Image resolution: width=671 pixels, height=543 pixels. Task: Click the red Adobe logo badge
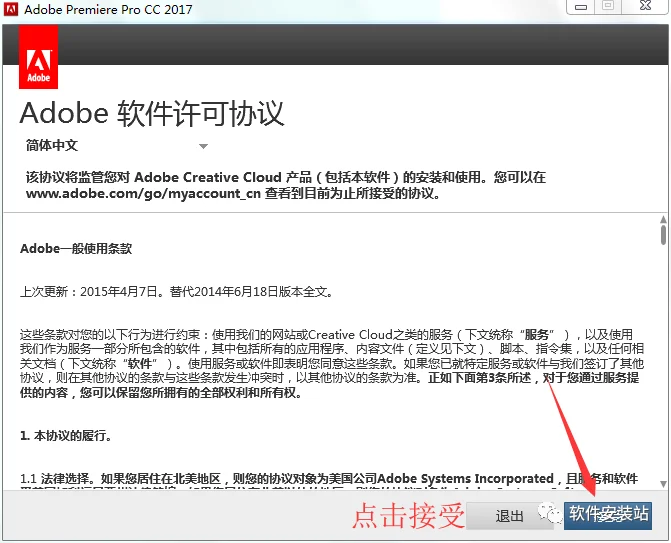(39, 56)
